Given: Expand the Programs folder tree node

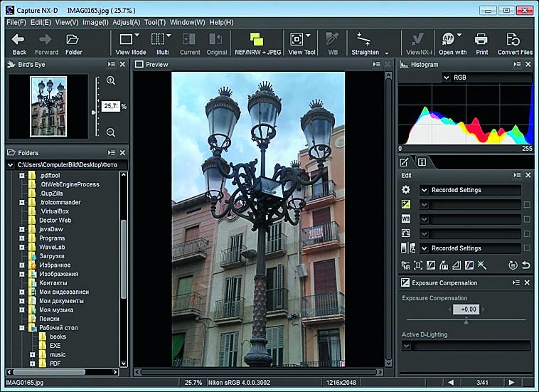Looking at the screenshot, I should pyautogui.click(x=22, y=238).
